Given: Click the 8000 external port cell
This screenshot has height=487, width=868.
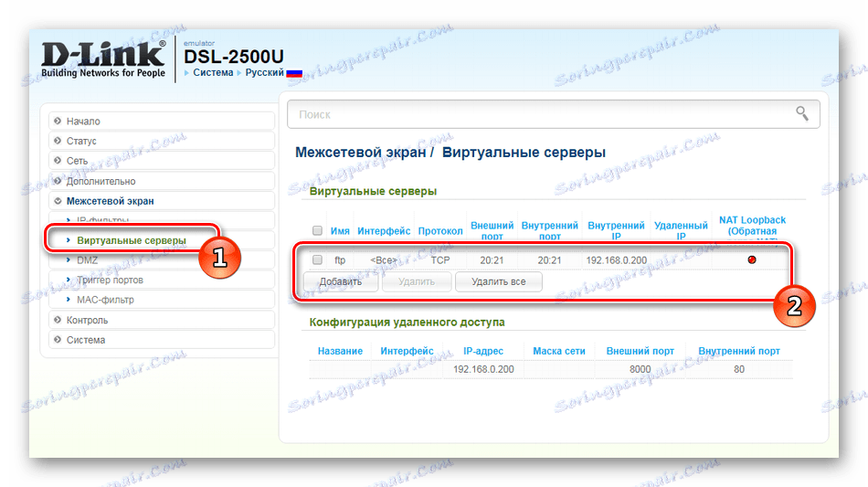Looking at the screenshot, I should coord(640,369).
